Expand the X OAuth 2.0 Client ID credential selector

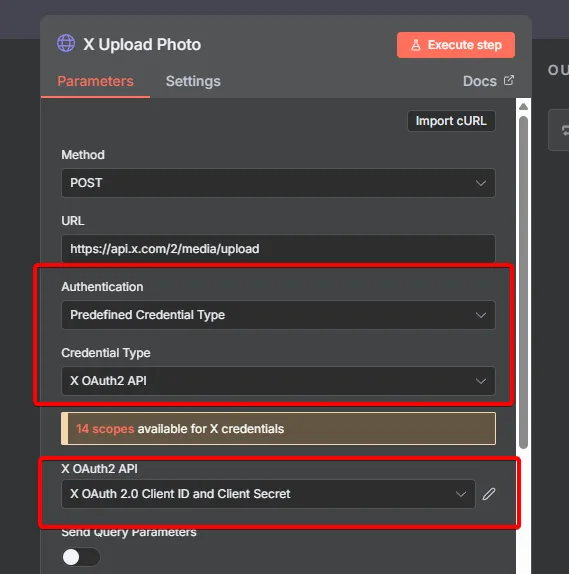(x=268, y=494)
